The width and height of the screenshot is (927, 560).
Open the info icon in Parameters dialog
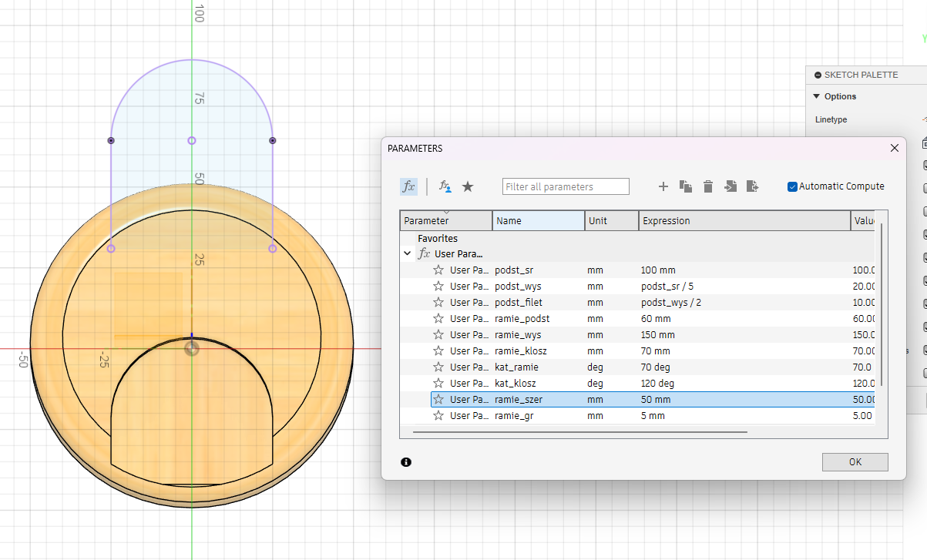[406, 462]
